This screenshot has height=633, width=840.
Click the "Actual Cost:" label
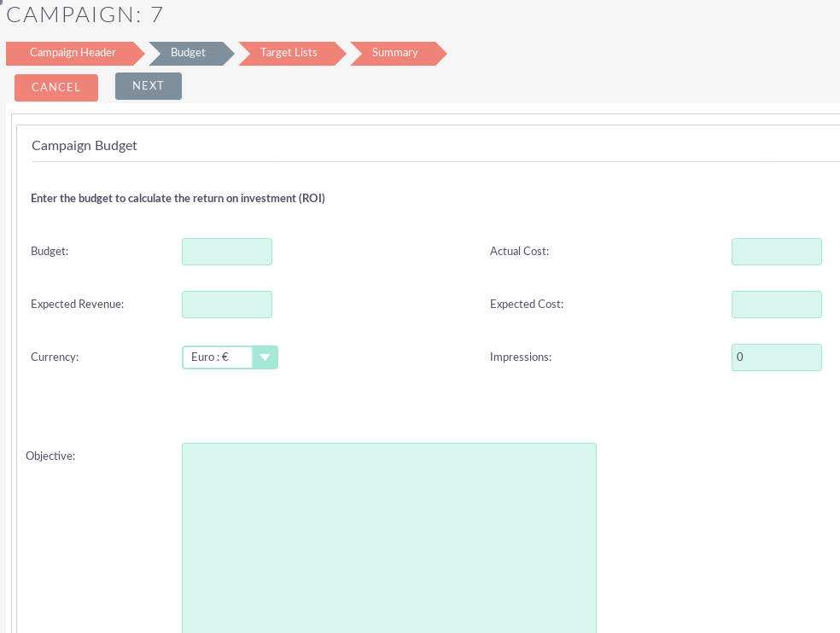pyautogui.click(x=519, y=252)
